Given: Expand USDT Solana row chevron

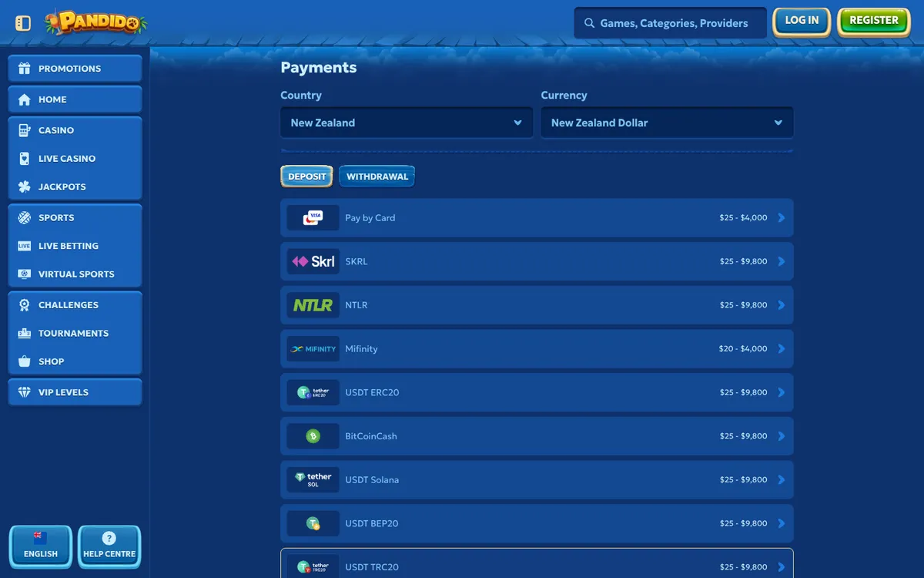Looking at the screenshot, I should pos(782,480).
